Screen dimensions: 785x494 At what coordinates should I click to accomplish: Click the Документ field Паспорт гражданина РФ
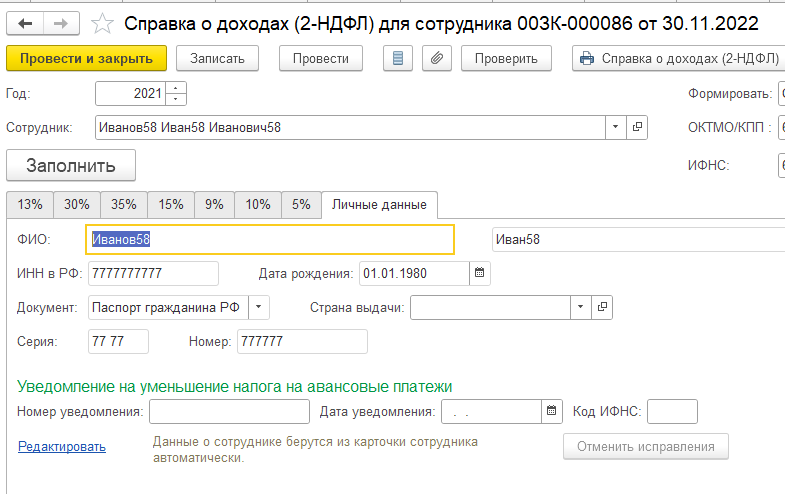pyautogui.click(x=168, y=307)
